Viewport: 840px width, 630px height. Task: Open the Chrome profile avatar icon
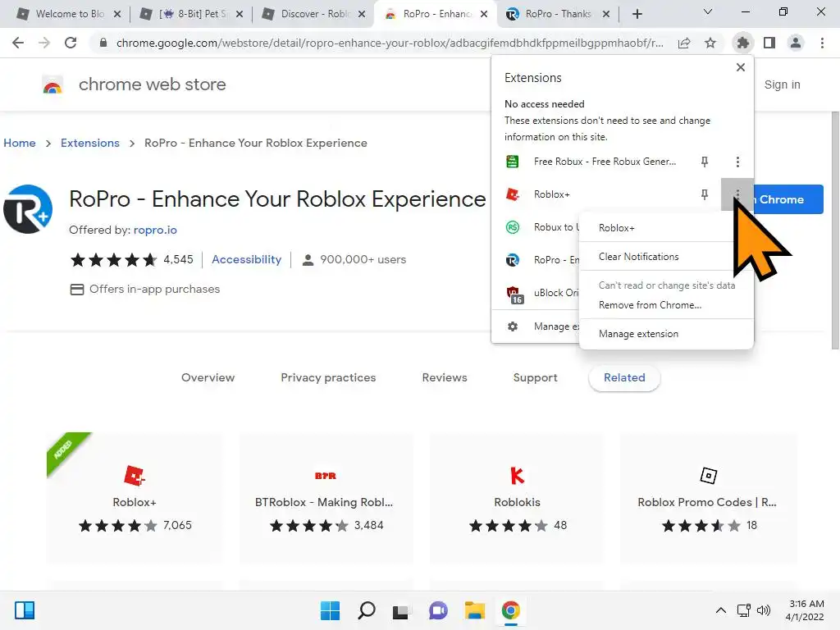[796, 43]
